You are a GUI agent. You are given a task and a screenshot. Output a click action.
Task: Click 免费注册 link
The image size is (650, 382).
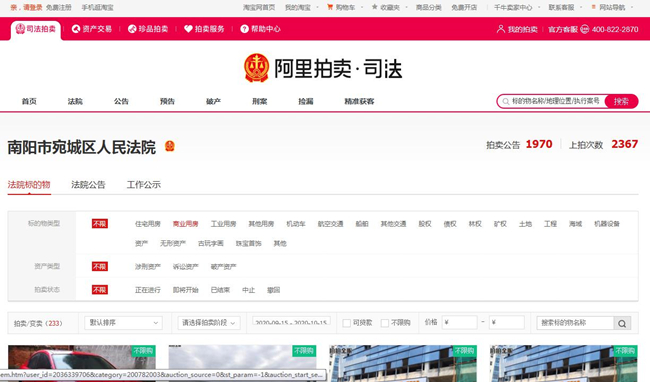[x=58, y=7]
